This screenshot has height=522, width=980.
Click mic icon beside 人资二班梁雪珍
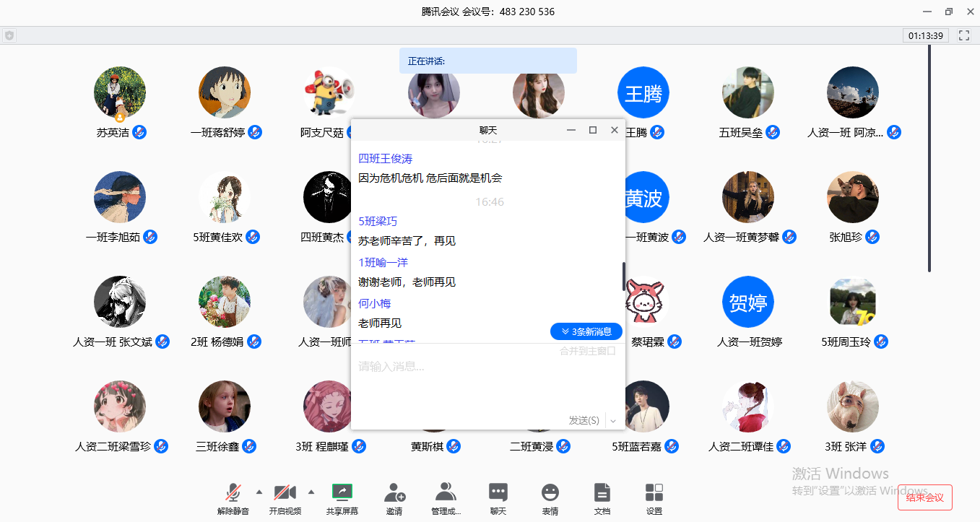pos(161,446)
